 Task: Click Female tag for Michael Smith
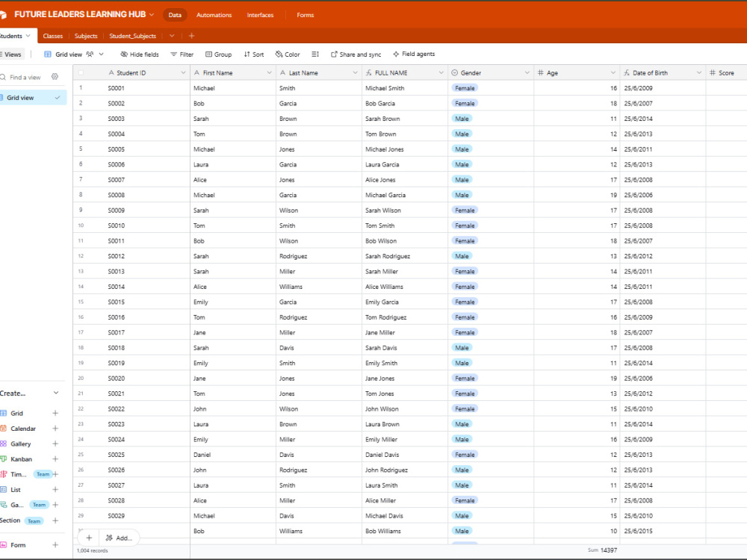coord(465,88)
